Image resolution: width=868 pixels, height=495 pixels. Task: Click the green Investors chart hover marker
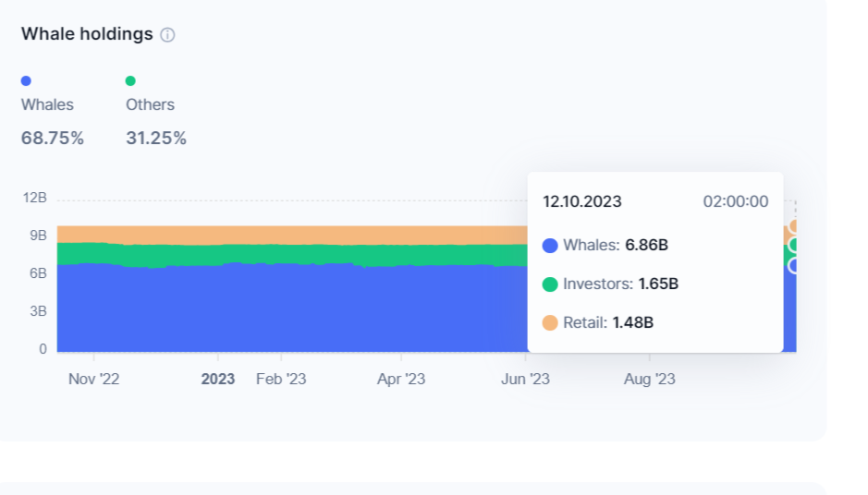click(794, 245)
